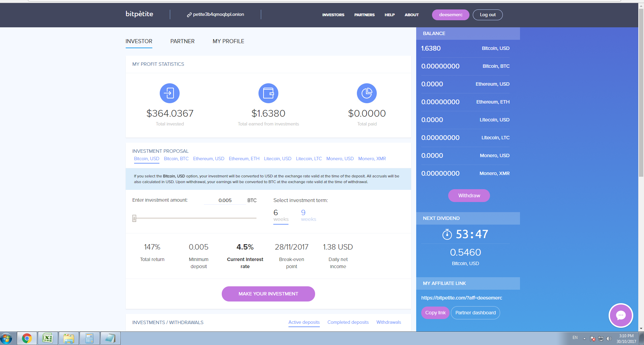The width and height of the screenshot is (644, 345).
Task: Click the Copy link button
Action: coord(435,313)
